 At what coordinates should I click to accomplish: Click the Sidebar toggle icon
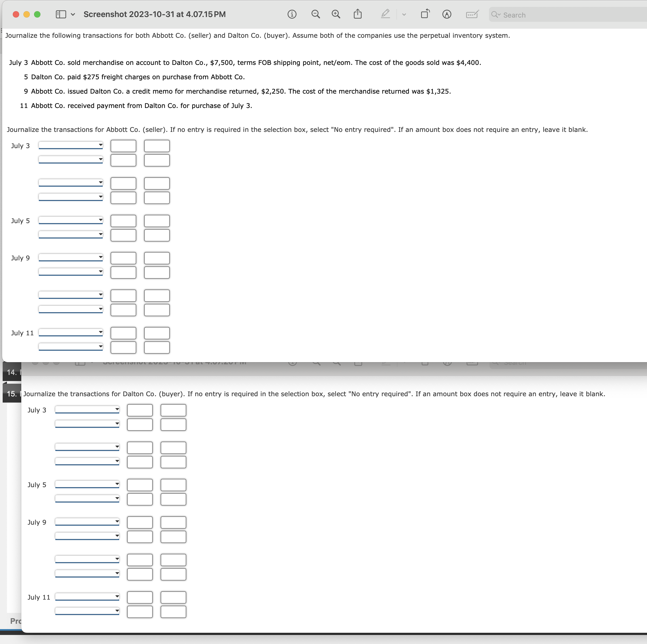(61, 14)
